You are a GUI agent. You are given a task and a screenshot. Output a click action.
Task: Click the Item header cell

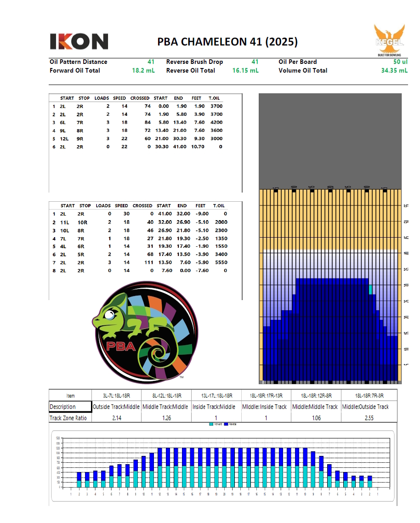click(x=70, y=396)
